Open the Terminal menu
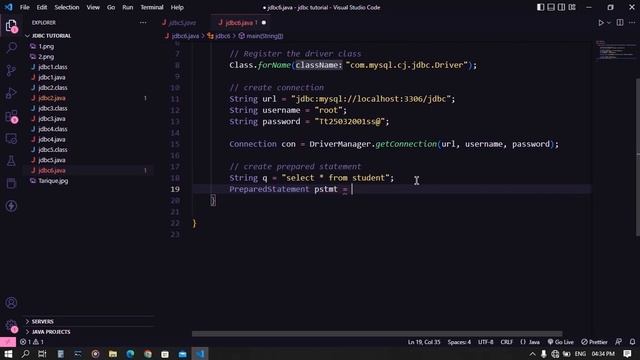This screenshot has width=640, height=360. click(152, 7)
